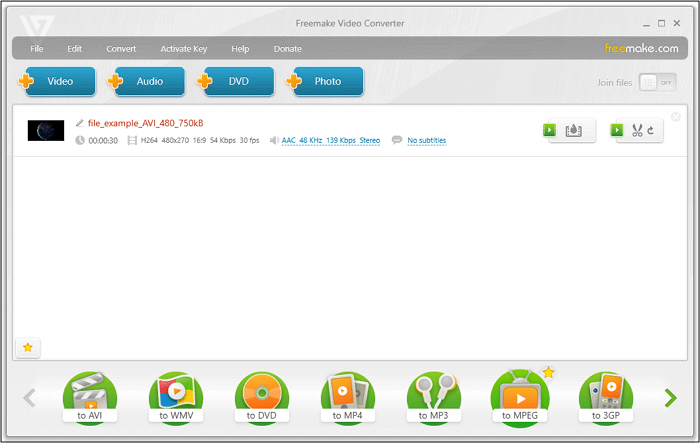Click the video thumbnail preview

[x=46, y=130]
